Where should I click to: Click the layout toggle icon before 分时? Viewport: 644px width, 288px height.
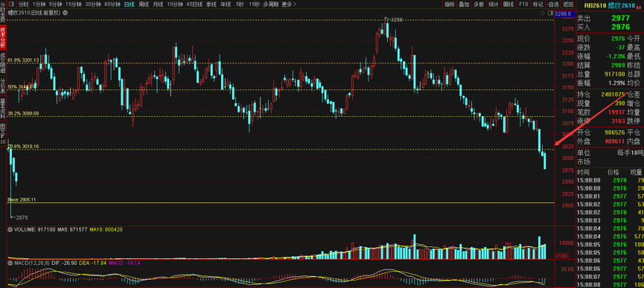pyautogui.click(x=11, y=4)
